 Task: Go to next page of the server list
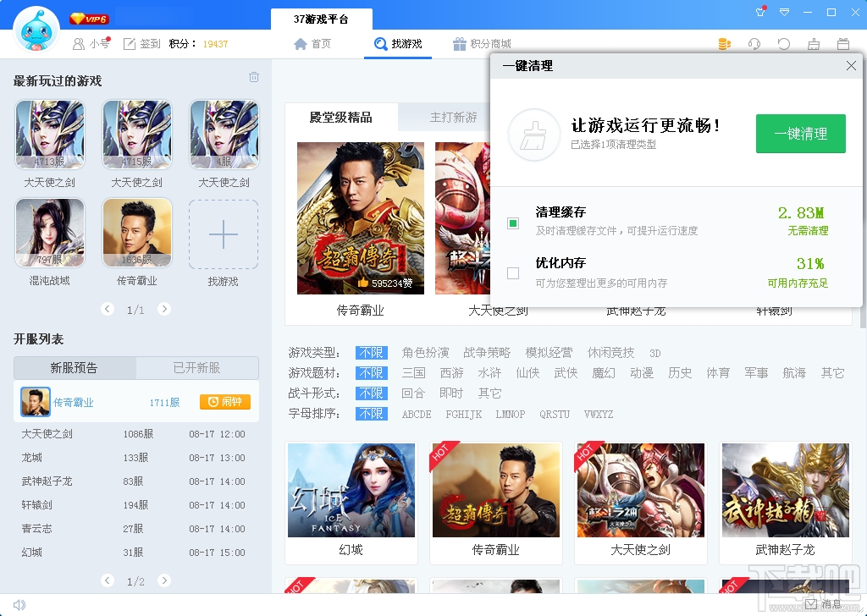pyautogui.click(x=164, y=580)
